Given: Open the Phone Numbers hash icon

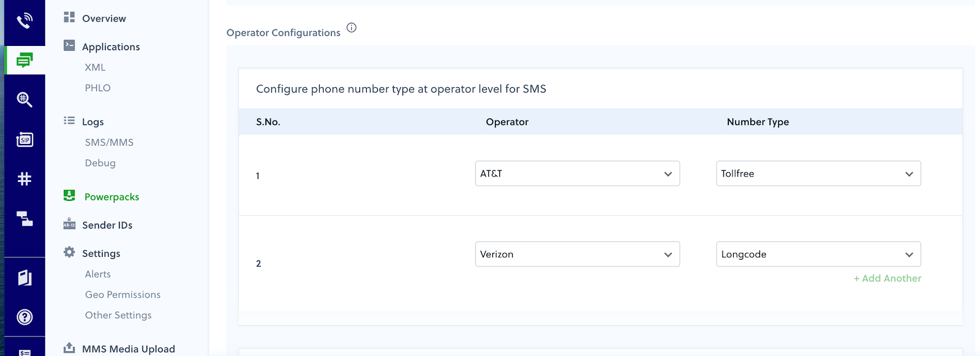Looking at the screenshot, I should click(24, 179).
